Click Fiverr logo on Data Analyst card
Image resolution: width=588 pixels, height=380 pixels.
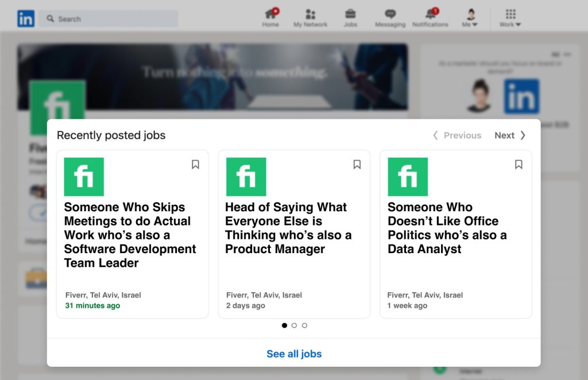(408, 177)
